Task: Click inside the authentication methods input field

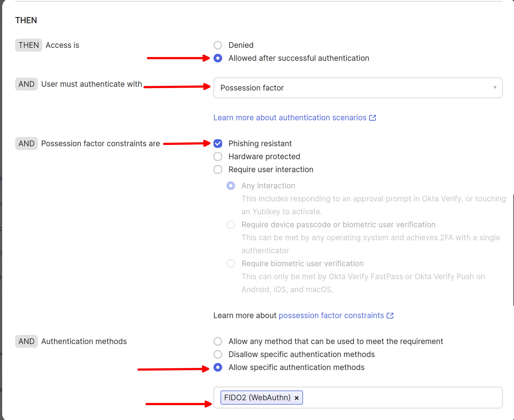Action: (402, 398)
